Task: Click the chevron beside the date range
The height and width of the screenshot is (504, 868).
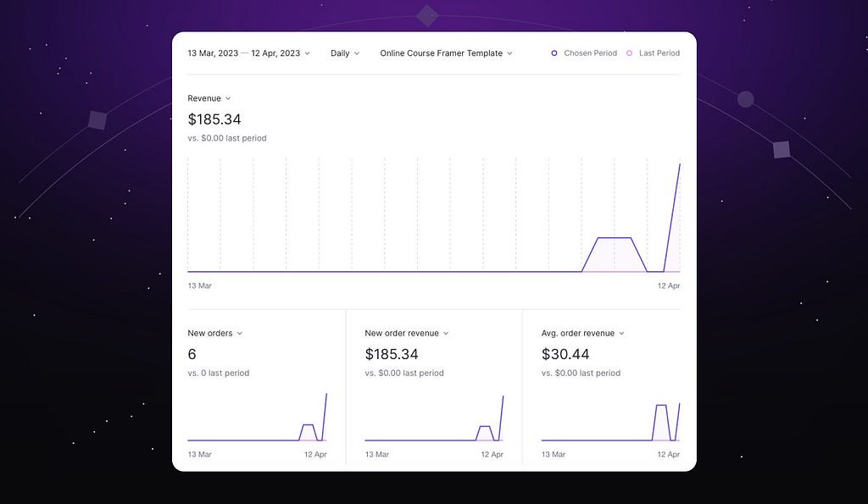Action: (x=307, y=53)
